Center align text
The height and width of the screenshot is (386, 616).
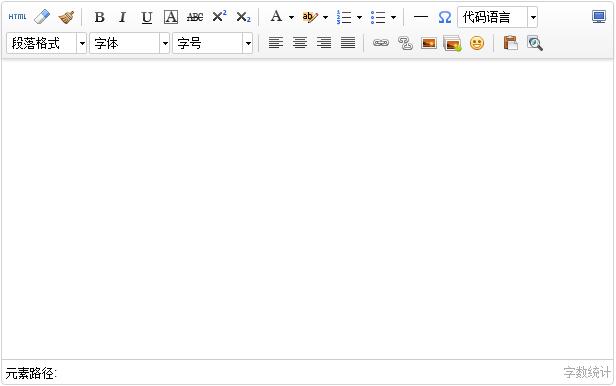pyautogui.click(x=300, y=43)
